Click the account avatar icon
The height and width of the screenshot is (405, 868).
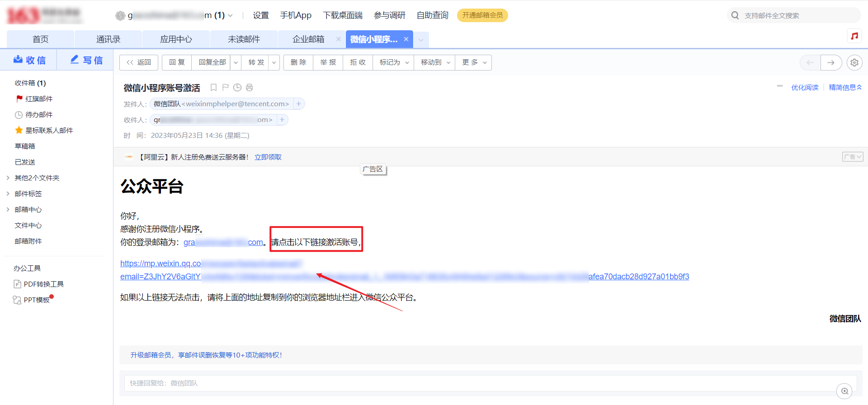tap(120, 16)
